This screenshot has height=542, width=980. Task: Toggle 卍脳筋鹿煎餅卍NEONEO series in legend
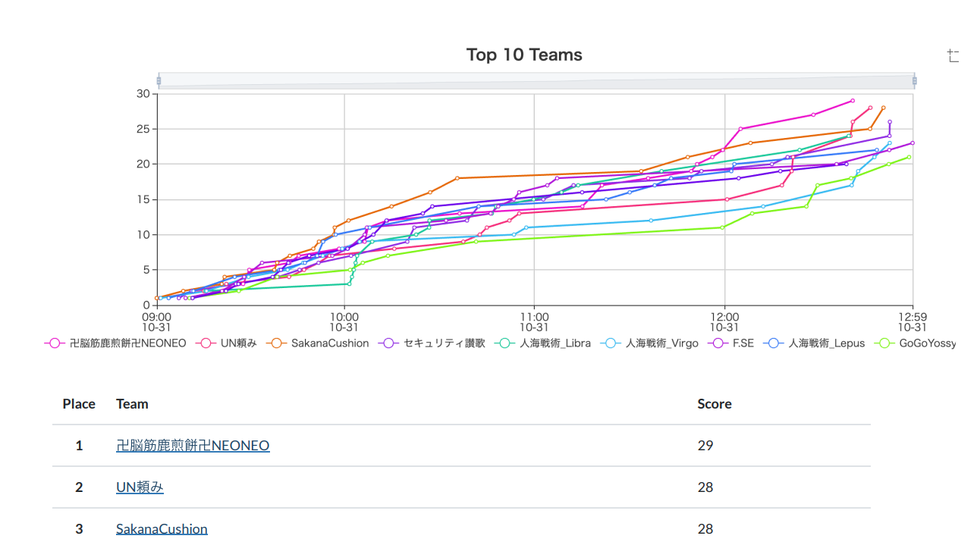tap(115, 343)
